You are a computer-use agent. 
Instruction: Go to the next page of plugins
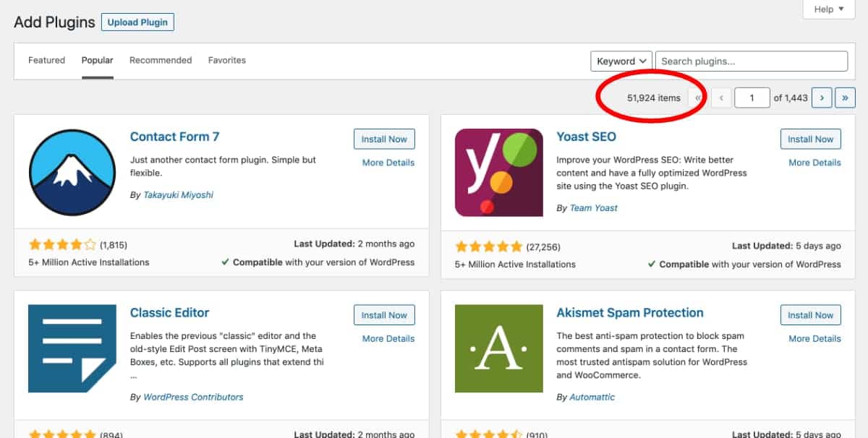(822, 98)
